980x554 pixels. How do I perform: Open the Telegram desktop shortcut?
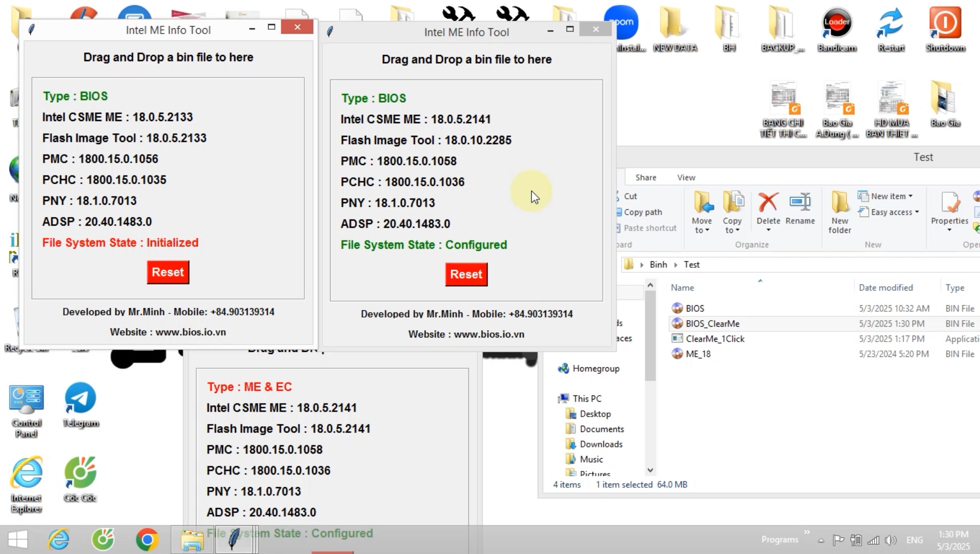80,405
